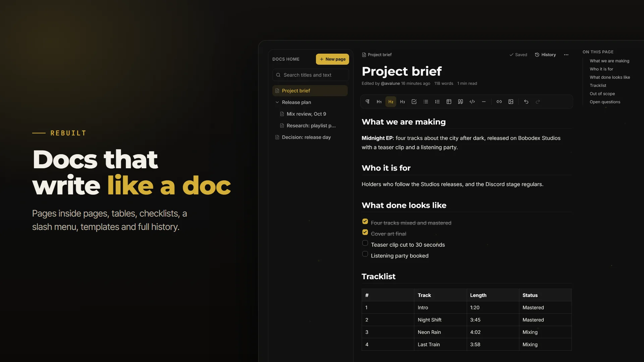Click Mixing status in Last Train row

545,345
